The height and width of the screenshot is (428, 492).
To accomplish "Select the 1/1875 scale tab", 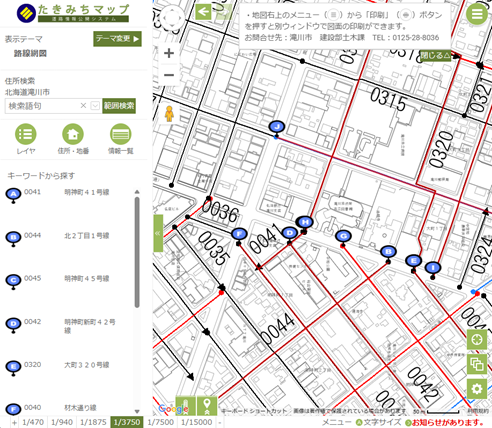I will point(93,422).
